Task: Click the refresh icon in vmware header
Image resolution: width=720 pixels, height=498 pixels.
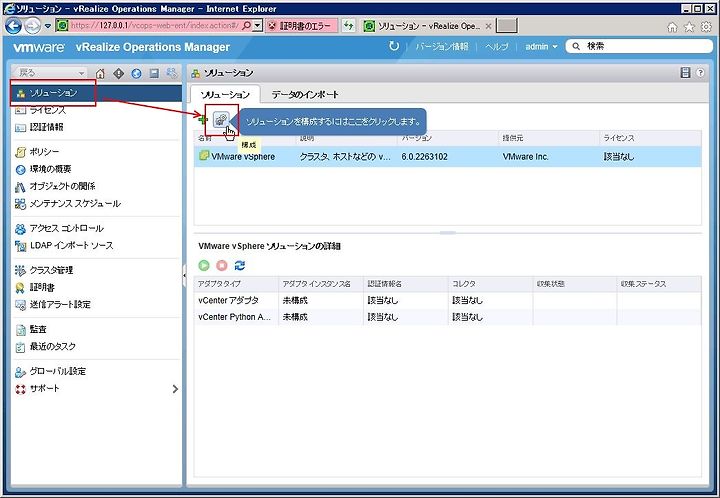Action: pos(394,46)
